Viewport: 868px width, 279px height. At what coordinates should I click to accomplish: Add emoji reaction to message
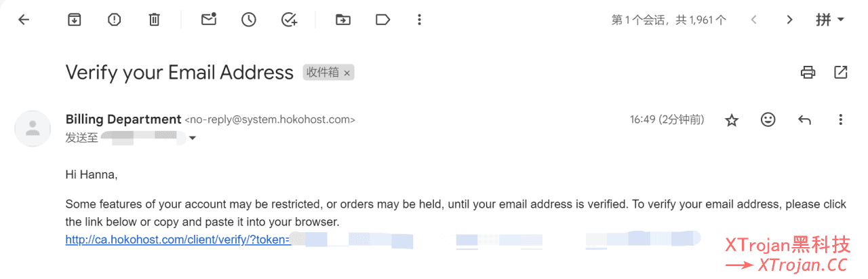[768, 119]
